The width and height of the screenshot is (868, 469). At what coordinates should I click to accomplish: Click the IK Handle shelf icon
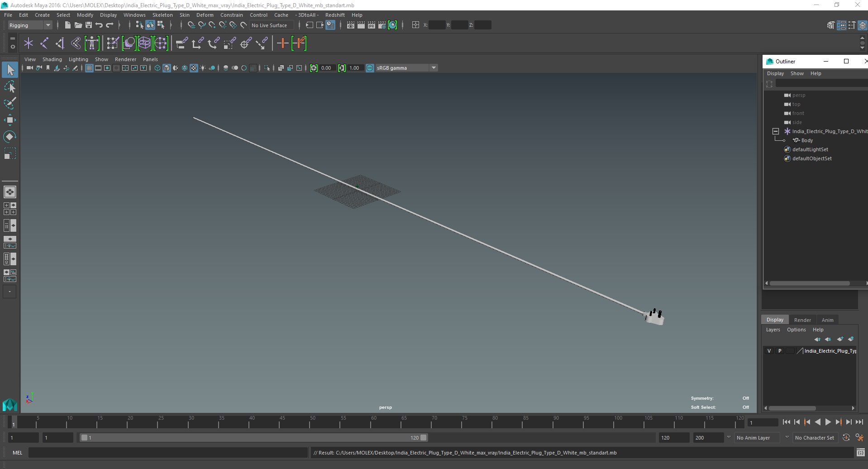pyautogui.click(x=60, y=43)
